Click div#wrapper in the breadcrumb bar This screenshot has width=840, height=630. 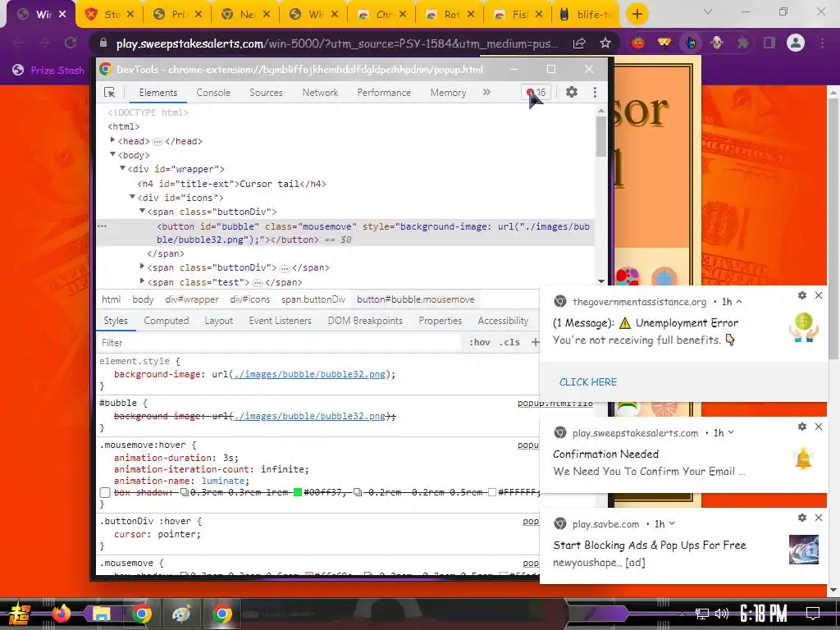[x=192, y=299]
